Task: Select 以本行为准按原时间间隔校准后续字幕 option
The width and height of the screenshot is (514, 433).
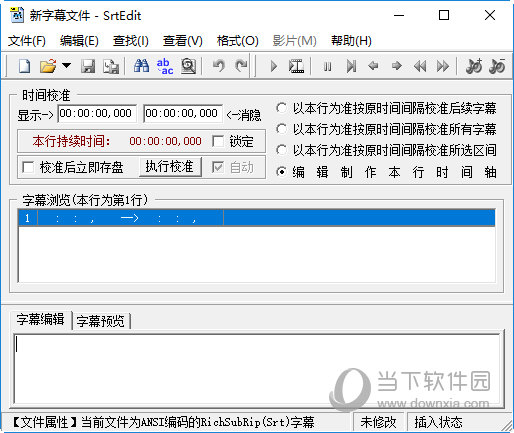Action: (281, 108)
